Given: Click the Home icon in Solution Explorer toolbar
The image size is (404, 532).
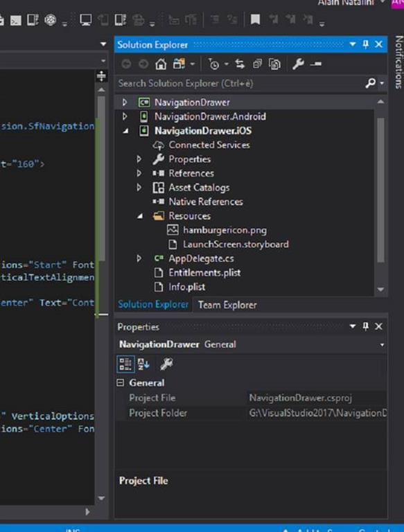Looking at the screenshot, I should [161, 64].
